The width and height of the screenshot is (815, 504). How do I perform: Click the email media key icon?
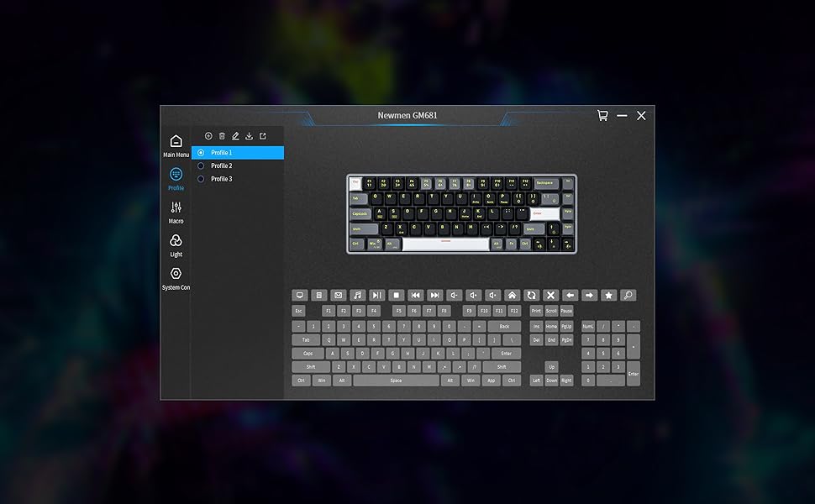[x=338, y=295]
